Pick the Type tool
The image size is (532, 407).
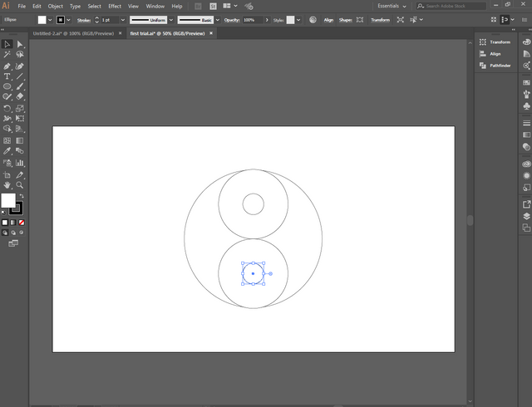coord(7,76)
